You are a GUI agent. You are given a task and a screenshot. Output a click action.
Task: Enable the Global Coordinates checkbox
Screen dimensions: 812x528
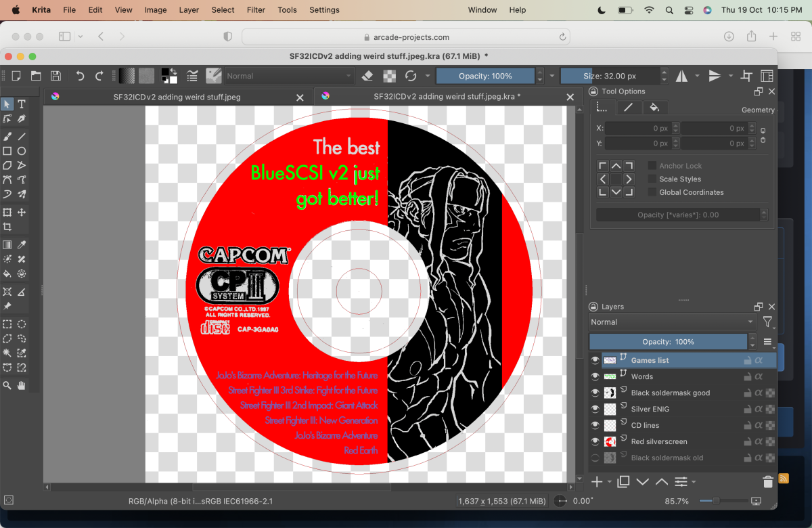click(652, 192)
